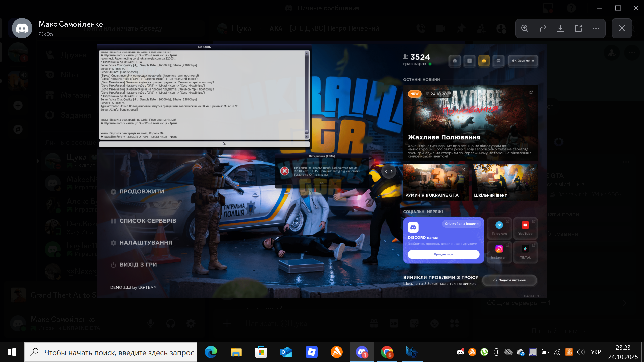Switch the УКР keyboard language indicator
The width and height of the screenshot is (644, 362).
click(596, 352)
